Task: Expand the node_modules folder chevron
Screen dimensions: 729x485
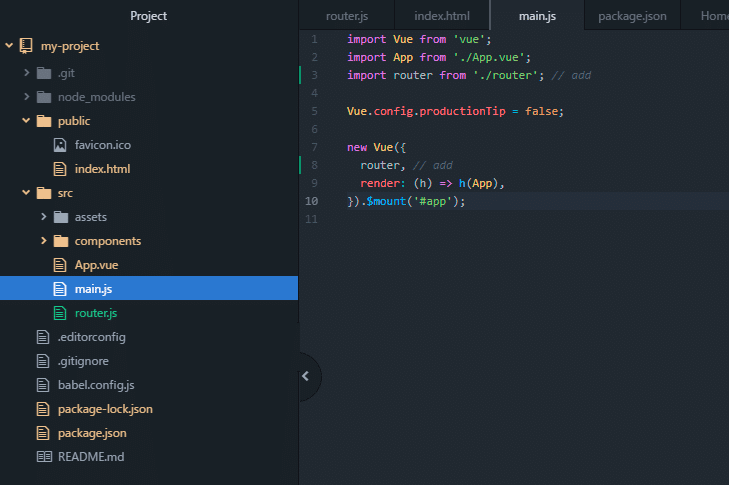Action: (x=27, y=97)
